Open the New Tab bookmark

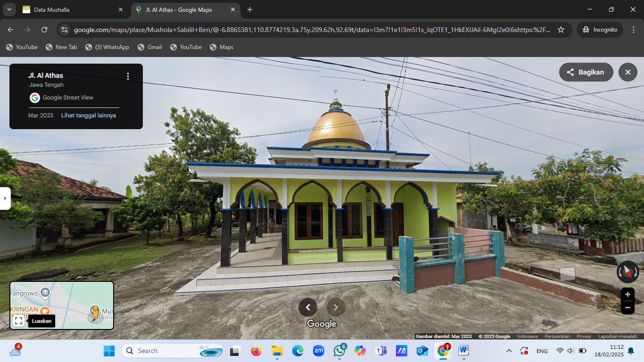[61, 47]
